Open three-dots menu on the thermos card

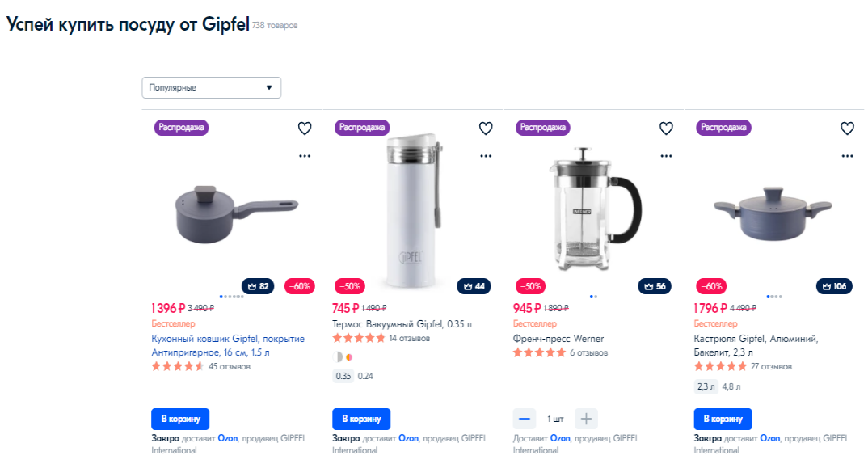[486, 156]
